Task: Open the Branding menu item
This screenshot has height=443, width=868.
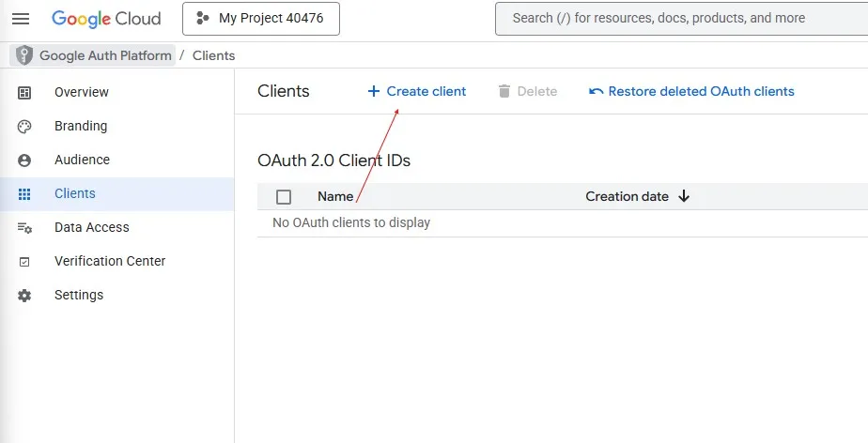Action: click(81, 126)
